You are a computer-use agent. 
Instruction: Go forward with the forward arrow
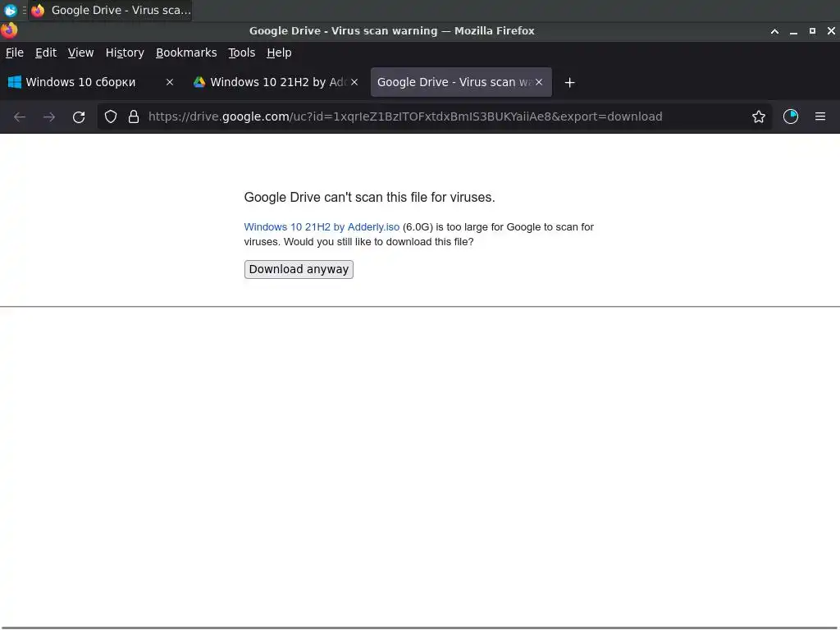[49, 116]
